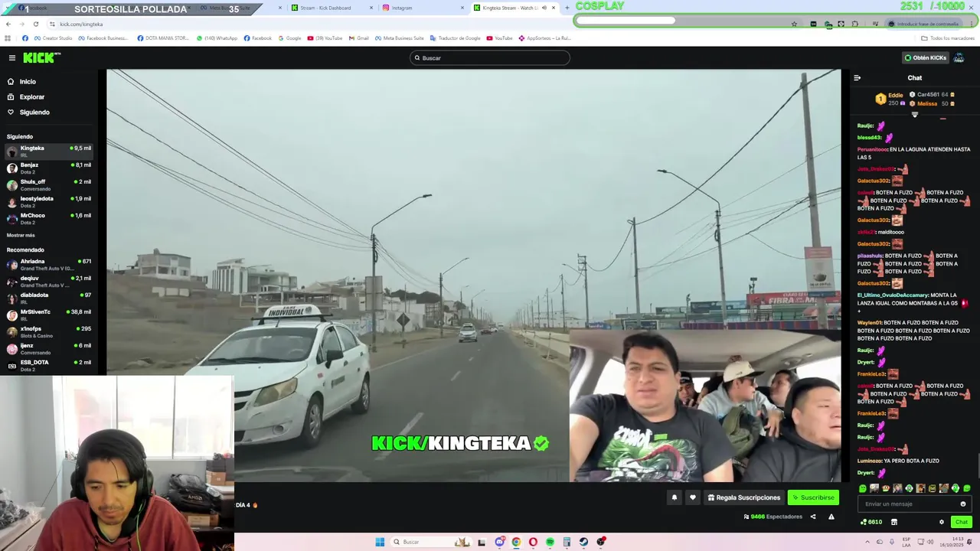
Task: Click the address bar kick.com/kingteka
Action: pos(81,24)
